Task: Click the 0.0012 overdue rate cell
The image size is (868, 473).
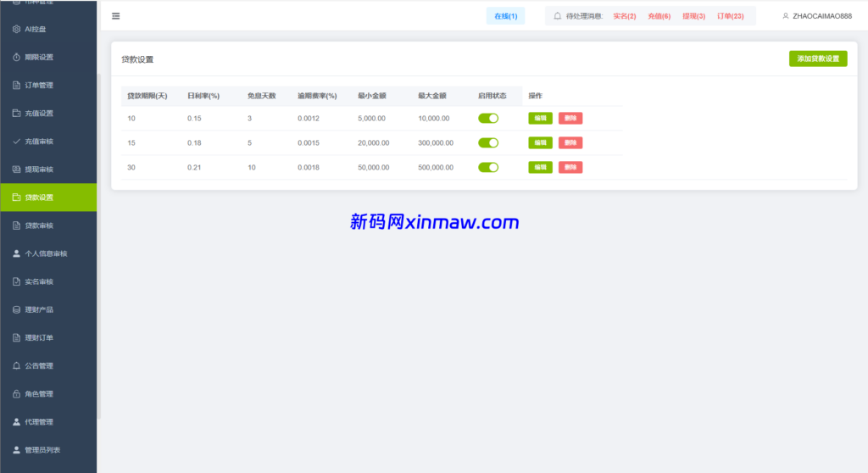Action: click(309, 119)
